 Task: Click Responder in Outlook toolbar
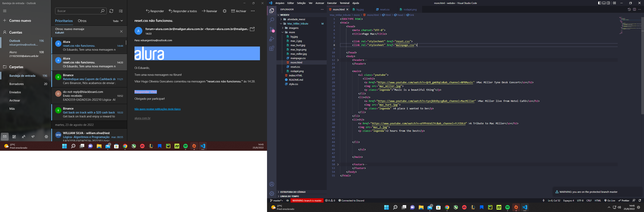(155, 11)
